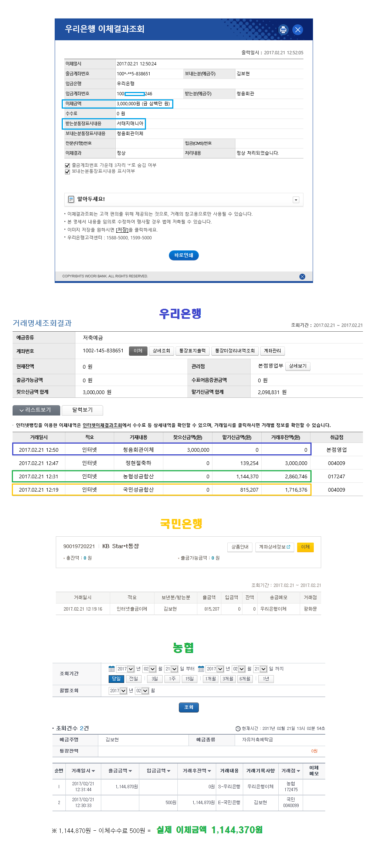Click the 청음회관이체 entry text
Image resolution: width=384 pixels, height=868 pixels.
click(139, 450)
